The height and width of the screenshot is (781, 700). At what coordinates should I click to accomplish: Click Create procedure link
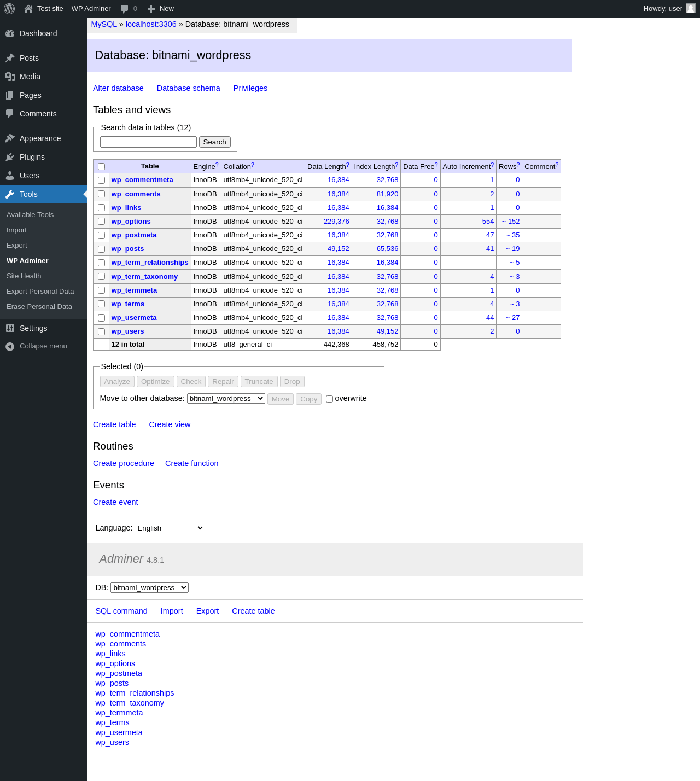[124, 463]
